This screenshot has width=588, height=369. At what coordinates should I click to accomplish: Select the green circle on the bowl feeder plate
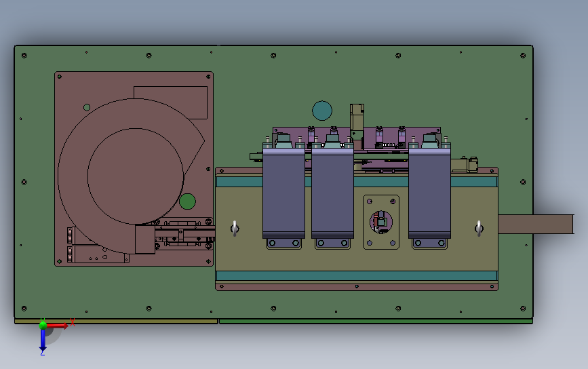[187, 201]
